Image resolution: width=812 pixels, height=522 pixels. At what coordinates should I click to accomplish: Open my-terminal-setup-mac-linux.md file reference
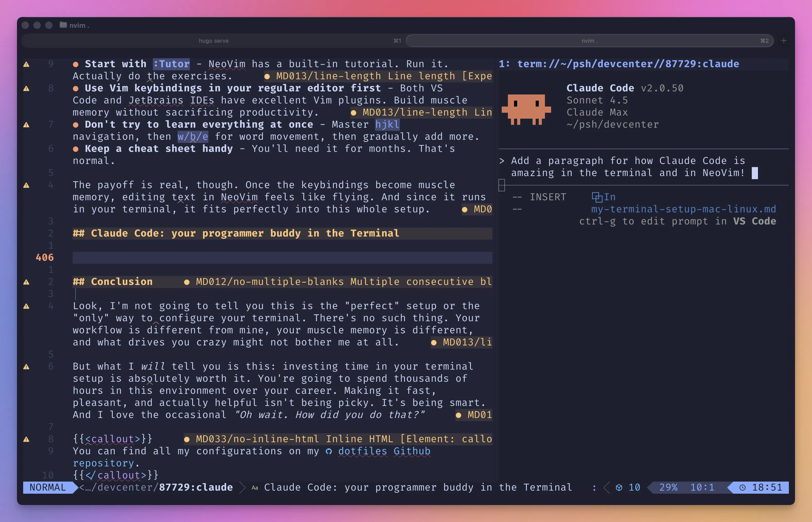tap(683, 209)
